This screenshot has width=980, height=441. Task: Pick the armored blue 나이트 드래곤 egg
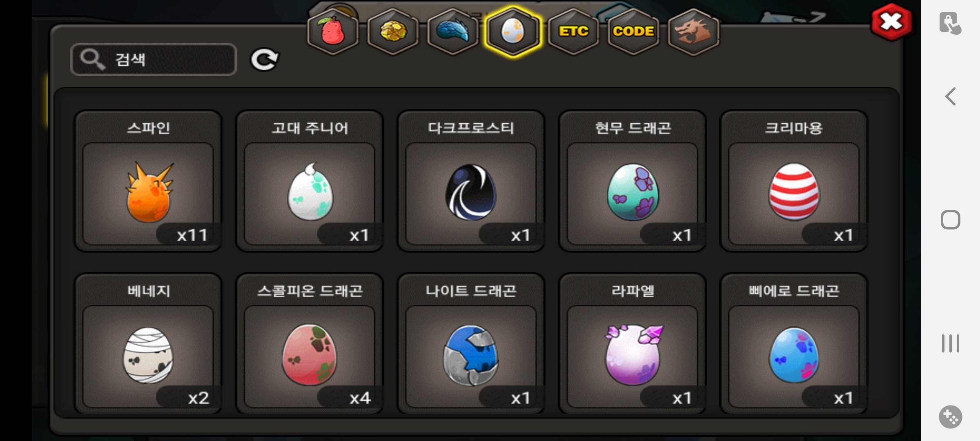[471, 343]
